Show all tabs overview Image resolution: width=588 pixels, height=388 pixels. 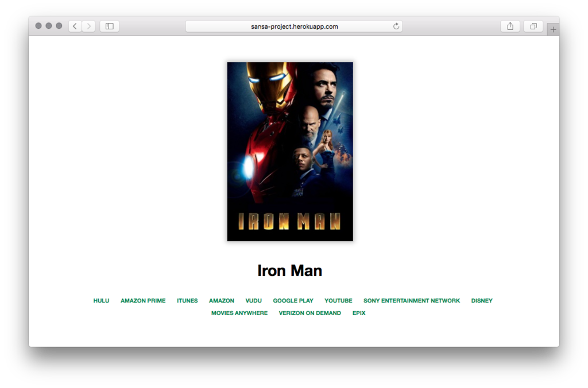coord(533,26)
